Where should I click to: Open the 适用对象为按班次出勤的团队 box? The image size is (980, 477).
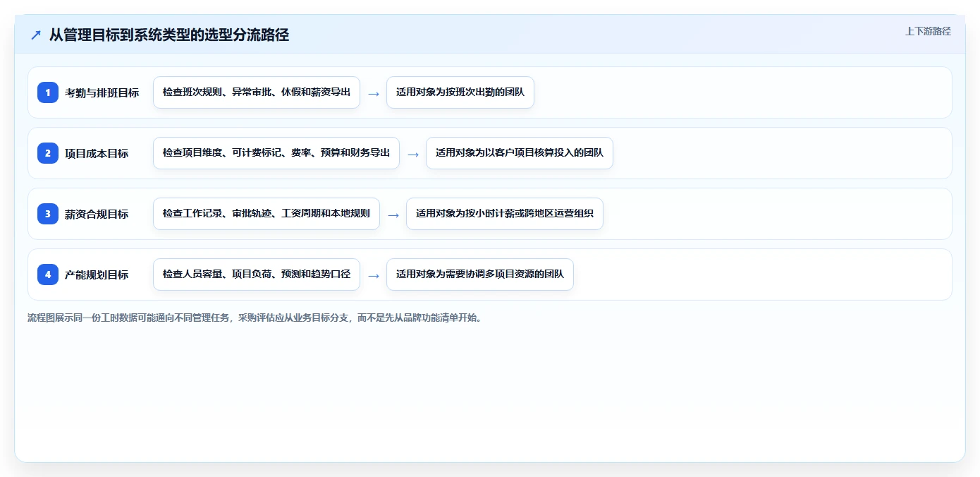[x=460, y=92]
